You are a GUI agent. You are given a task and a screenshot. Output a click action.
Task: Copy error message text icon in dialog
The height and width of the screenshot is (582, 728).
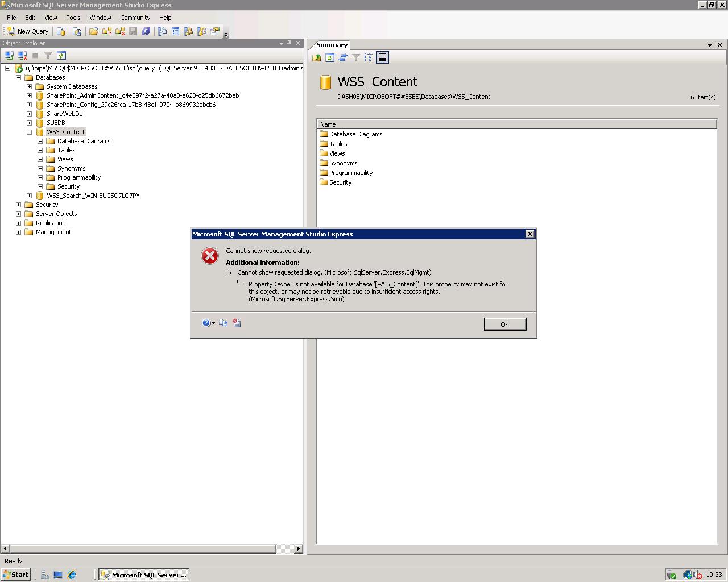point(224,323)
